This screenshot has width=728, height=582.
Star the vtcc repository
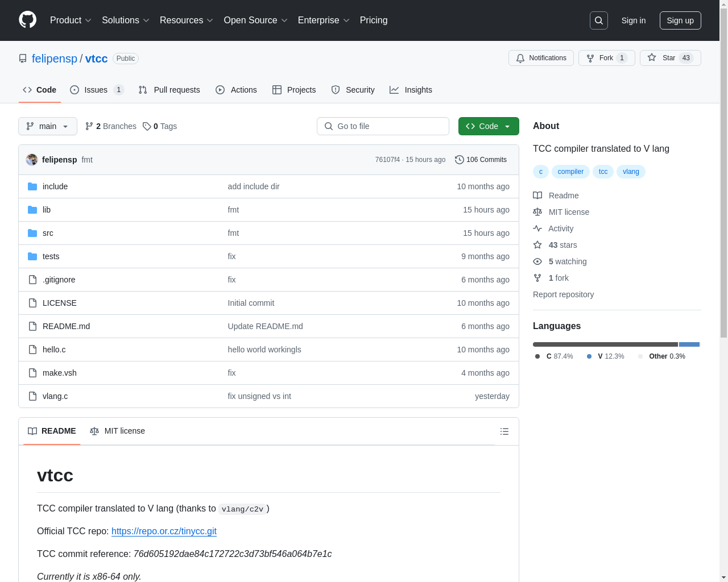(661, 58)
